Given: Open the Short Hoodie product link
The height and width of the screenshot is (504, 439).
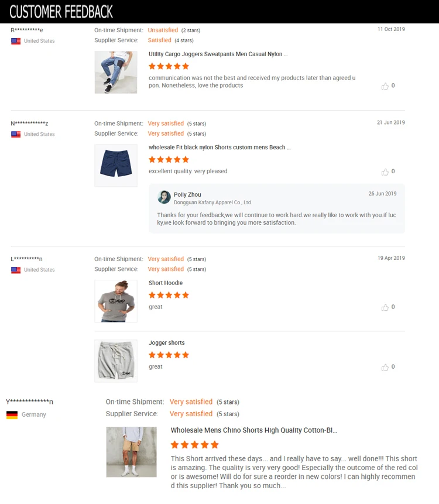Looking at the screenshot, I should [x=166, y=283].
